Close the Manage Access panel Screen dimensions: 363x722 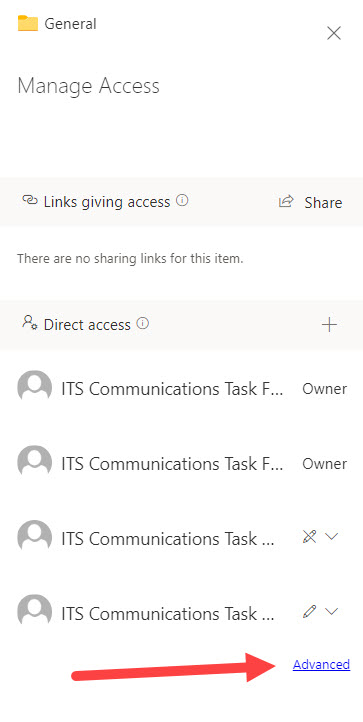334,33
